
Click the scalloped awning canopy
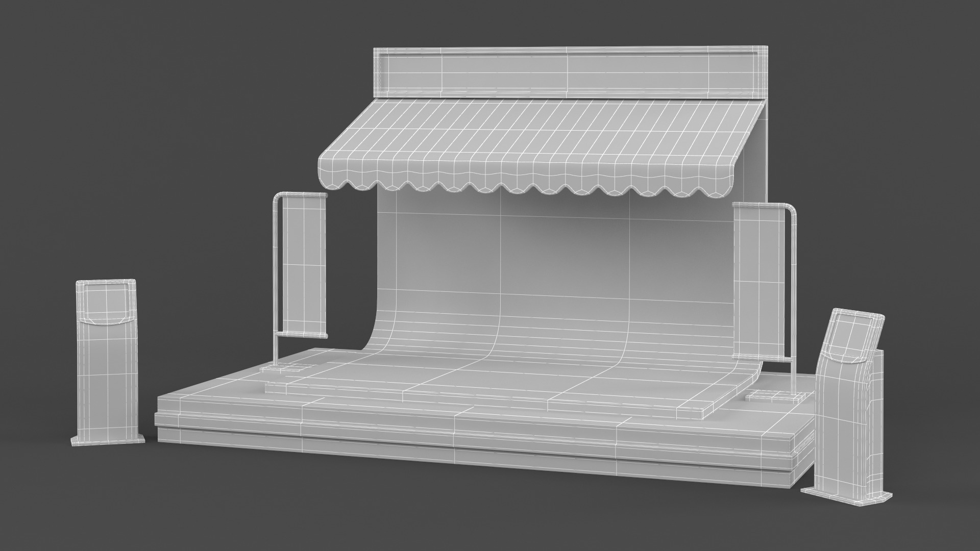click(x=541, y=148)
